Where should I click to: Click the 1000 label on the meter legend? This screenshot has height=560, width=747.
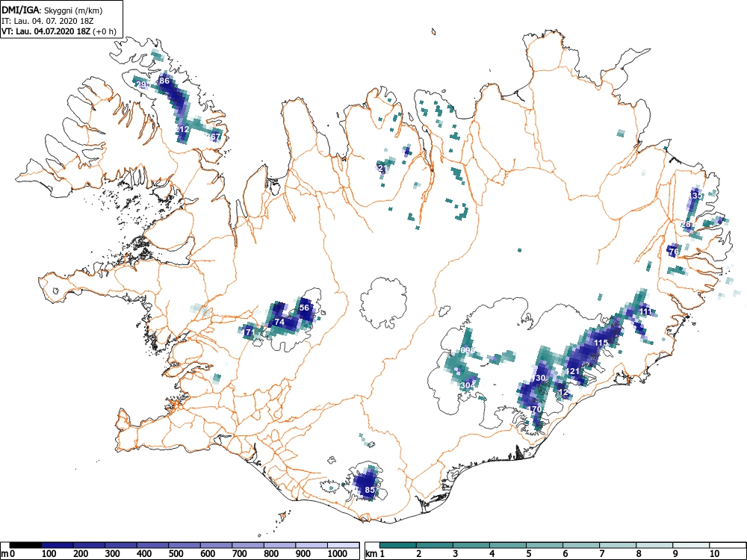coord(338,554)
